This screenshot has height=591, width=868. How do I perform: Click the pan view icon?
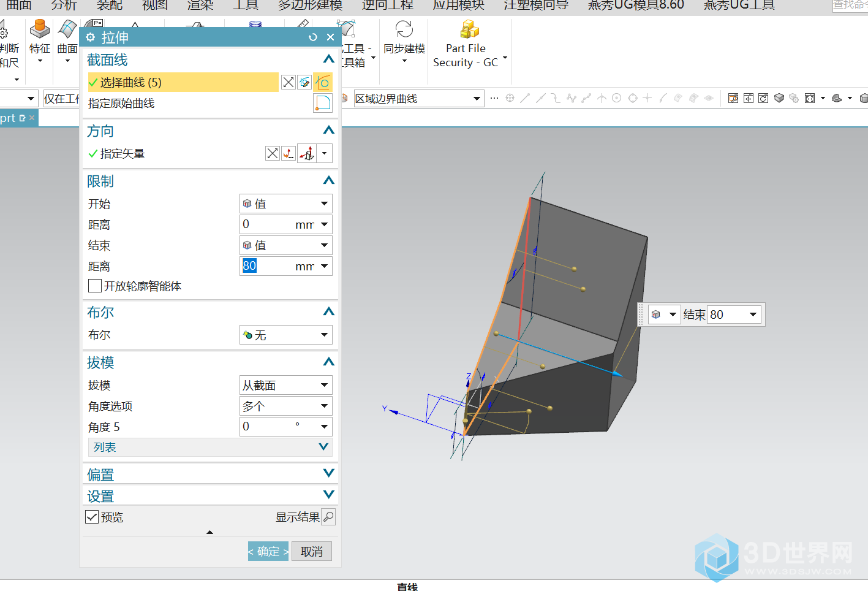coord(749,98)
